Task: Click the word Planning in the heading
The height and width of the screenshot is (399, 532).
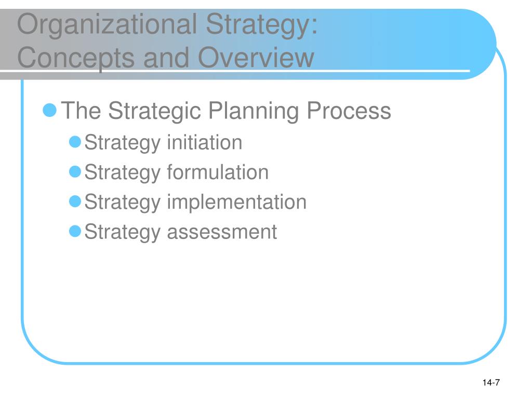Action: click(254, 111)
